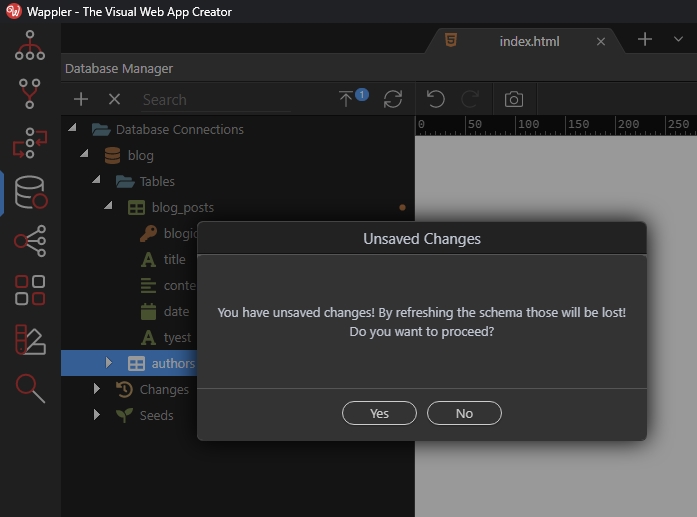This screenshot has height=517, width=697.
Task: Click the HTML5 icon on index.html tab
Action: [x=451, y=40]
